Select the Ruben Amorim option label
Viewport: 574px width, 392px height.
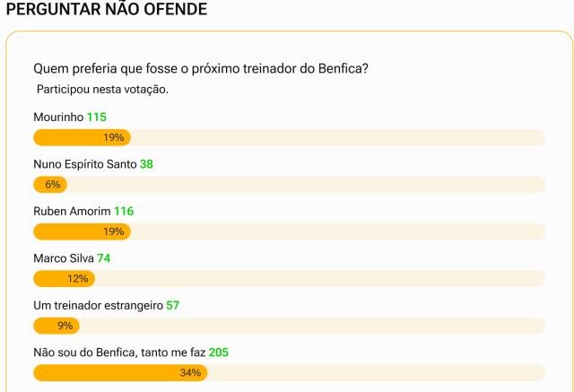pyautogui.click(x=72, y=211)
